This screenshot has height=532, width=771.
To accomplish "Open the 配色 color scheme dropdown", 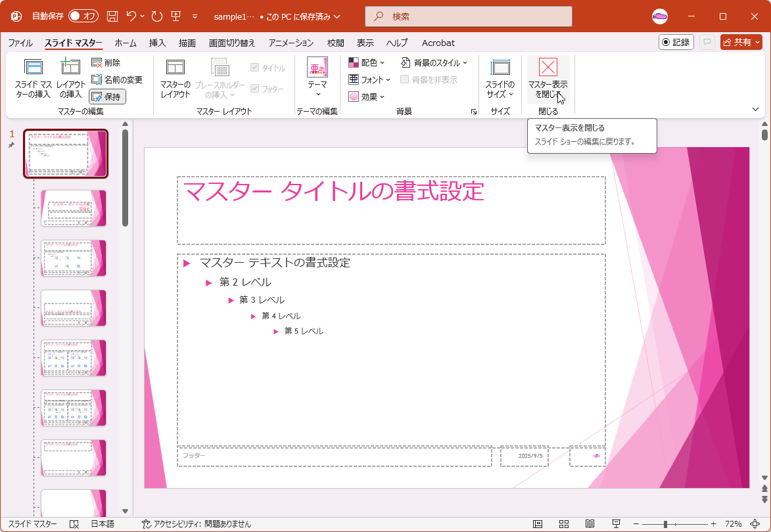I will pyautogui.click(x=366, y=62).
